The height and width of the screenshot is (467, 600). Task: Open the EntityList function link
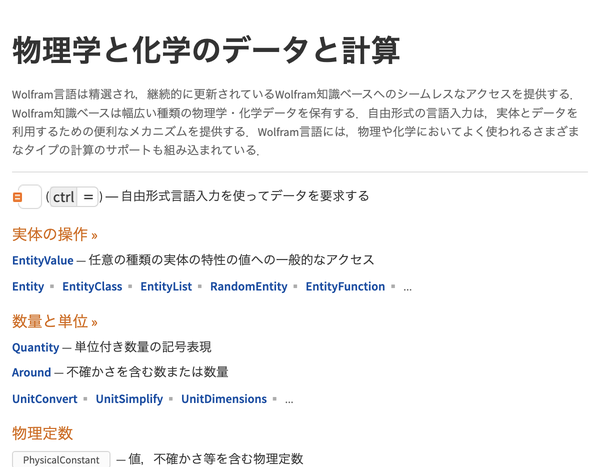166,286
